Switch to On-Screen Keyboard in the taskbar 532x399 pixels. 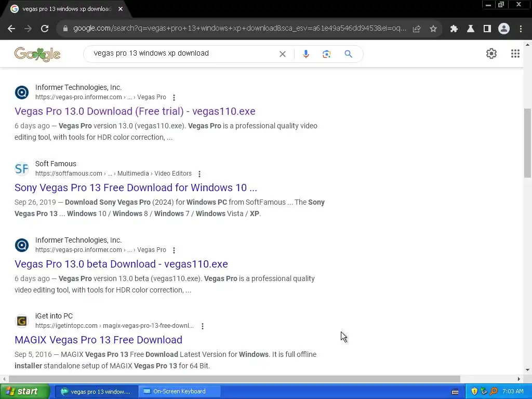[x=179, y=392]
